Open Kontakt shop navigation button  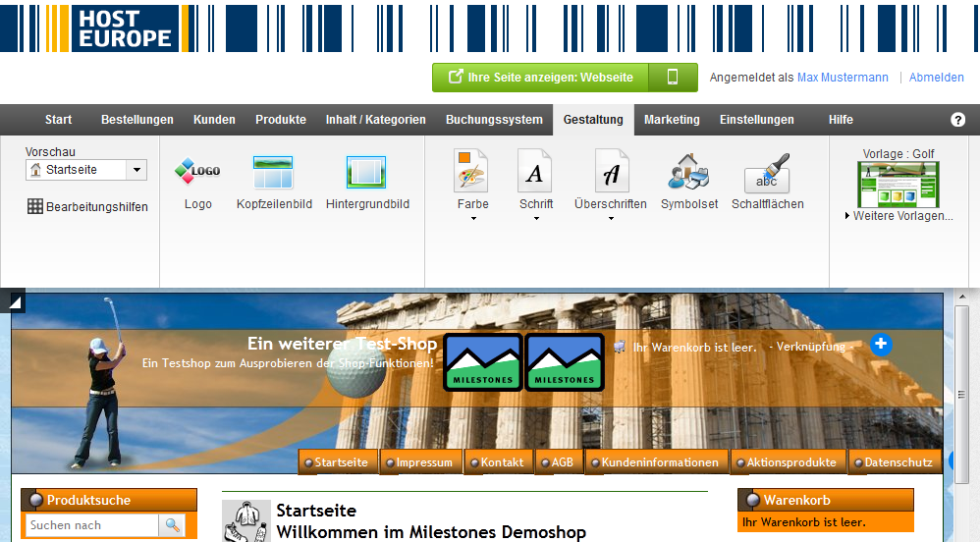coord(499,462)
